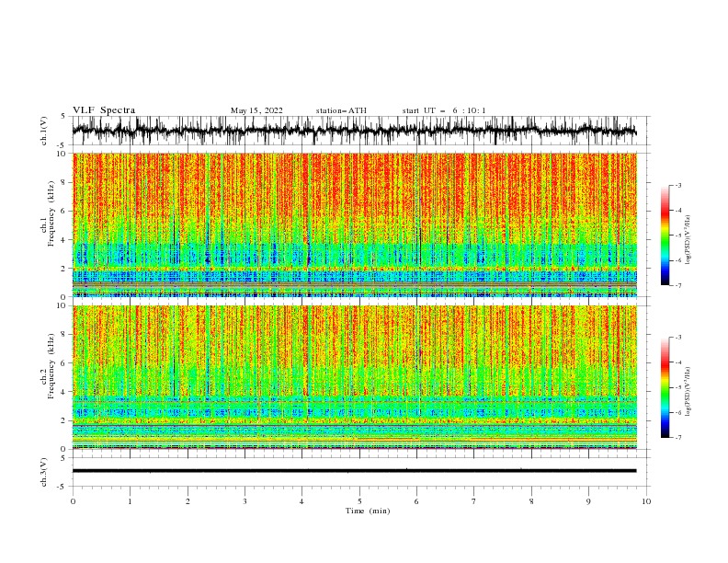
Task: Click time axis tick label '5'
Action: coord(359,501)
